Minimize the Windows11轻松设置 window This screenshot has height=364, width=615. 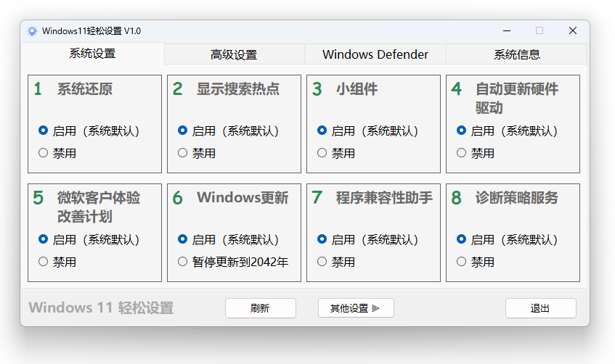505,30
